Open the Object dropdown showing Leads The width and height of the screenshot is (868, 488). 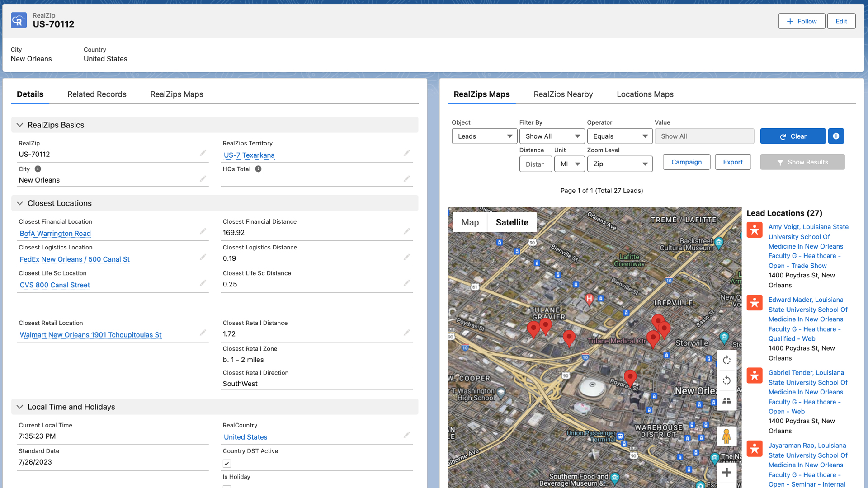pyautogui.click(x=484, y=136)
